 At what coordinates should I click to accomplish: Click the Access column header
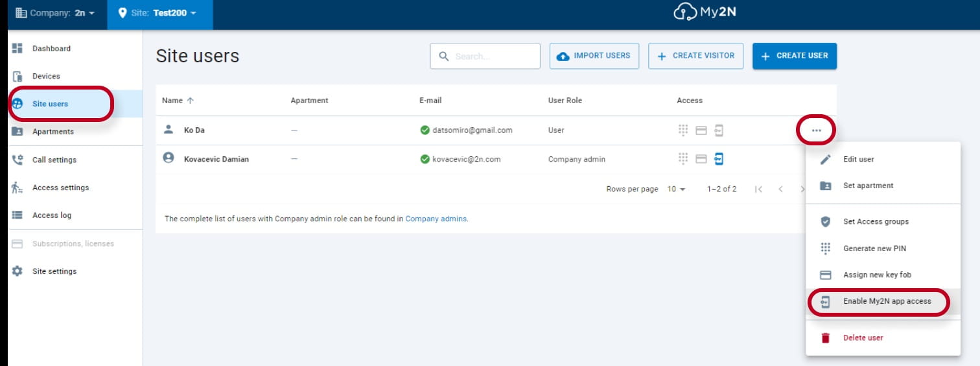click(690, 101)
